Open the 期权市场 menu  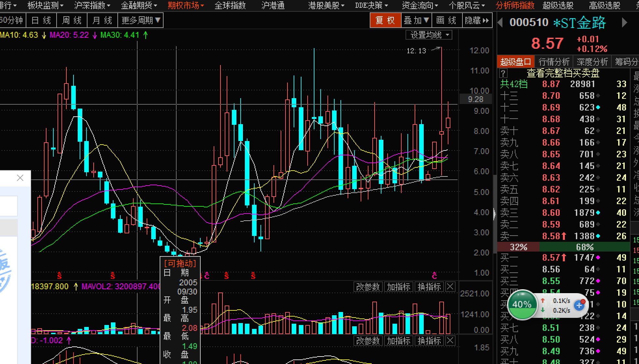[186, 5]
